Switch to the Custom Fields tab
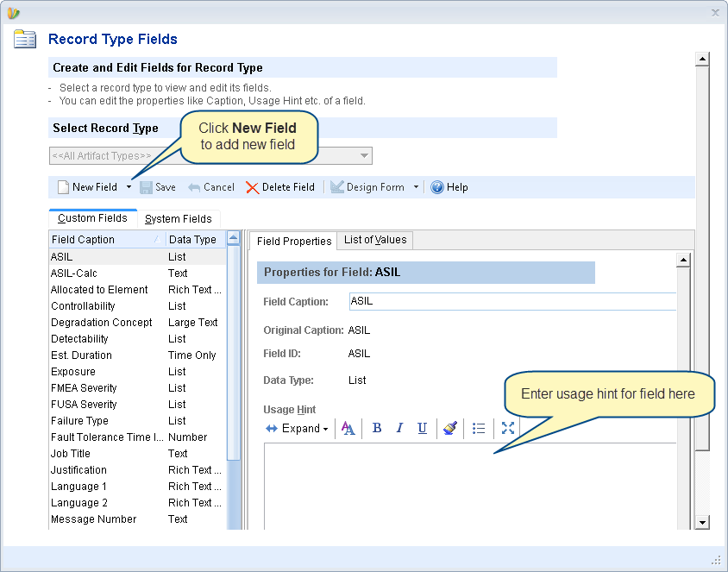 click(92, 218)
